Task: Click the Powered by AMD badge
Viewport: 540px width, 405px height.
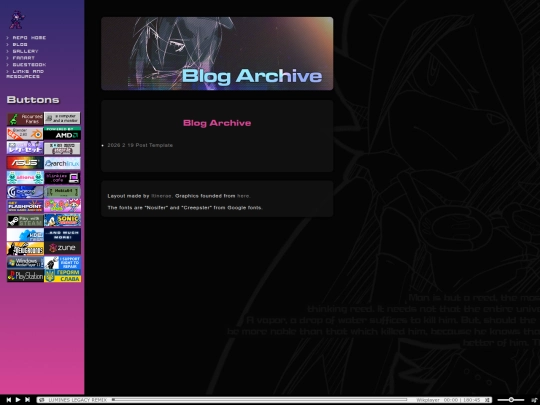Action: (62, 133)
